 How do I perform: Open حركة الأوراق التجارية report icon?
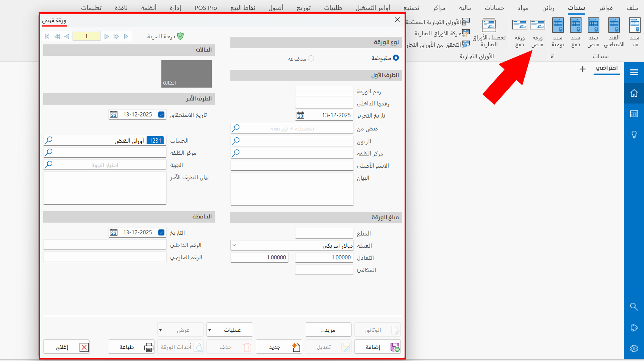[x=467, y=33]
